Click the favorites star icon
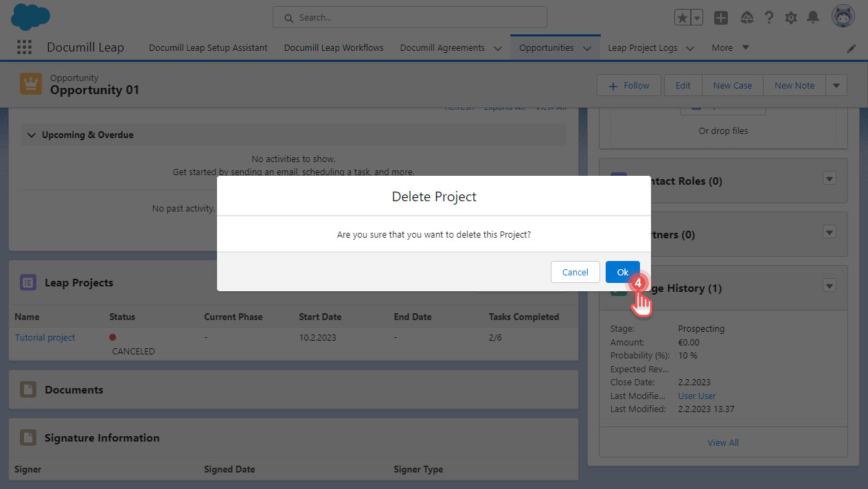868x489 pixels. (x=682, y=17)
